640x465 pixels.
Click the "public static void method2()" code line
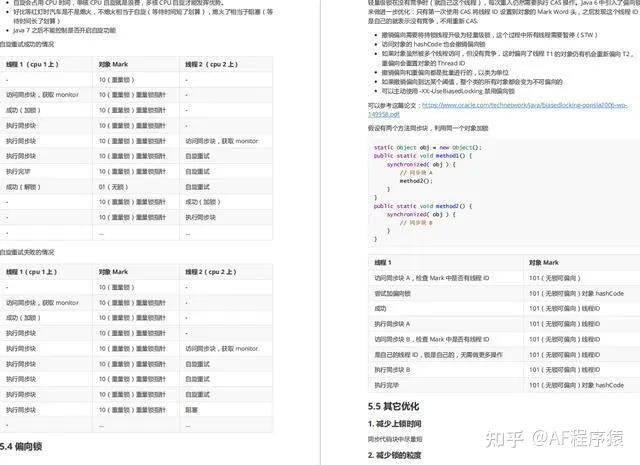point(422,206)
